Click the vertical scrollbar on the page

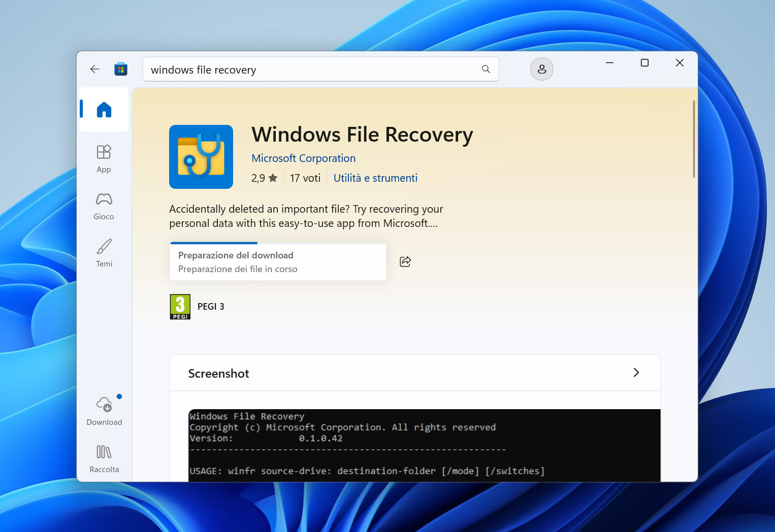694,139
